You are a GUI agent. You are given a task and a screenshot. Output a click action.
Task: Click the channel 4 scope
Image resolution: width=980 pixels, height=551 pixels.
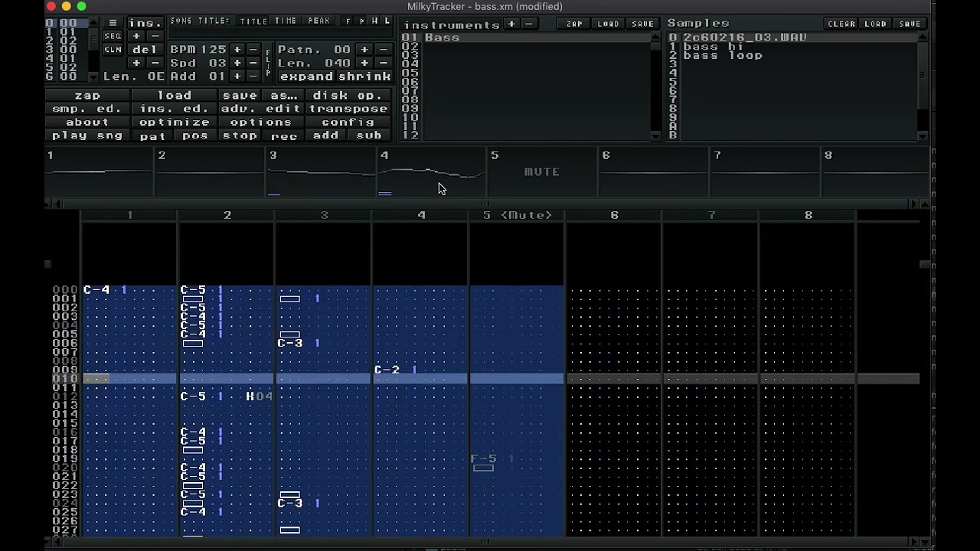[433, 172]
